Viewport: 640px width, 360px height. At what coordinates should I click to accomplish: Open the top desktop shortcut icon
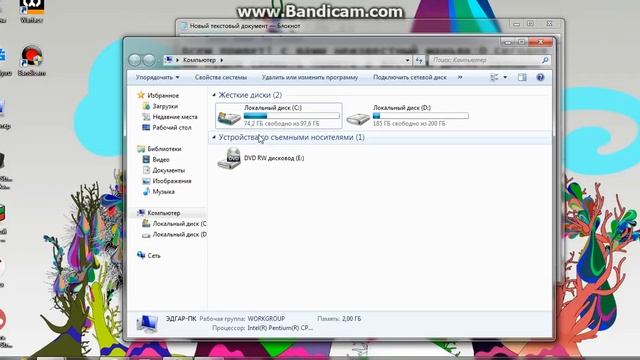31,10
